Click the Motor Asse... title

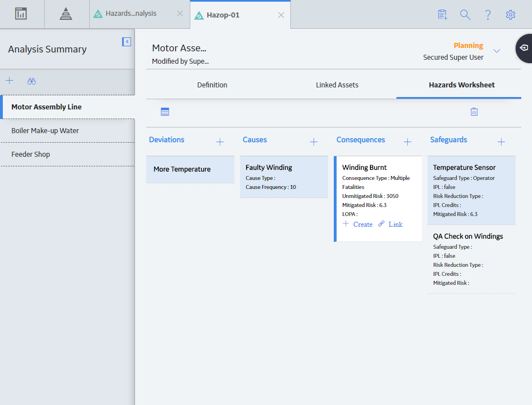click(179, 48)
